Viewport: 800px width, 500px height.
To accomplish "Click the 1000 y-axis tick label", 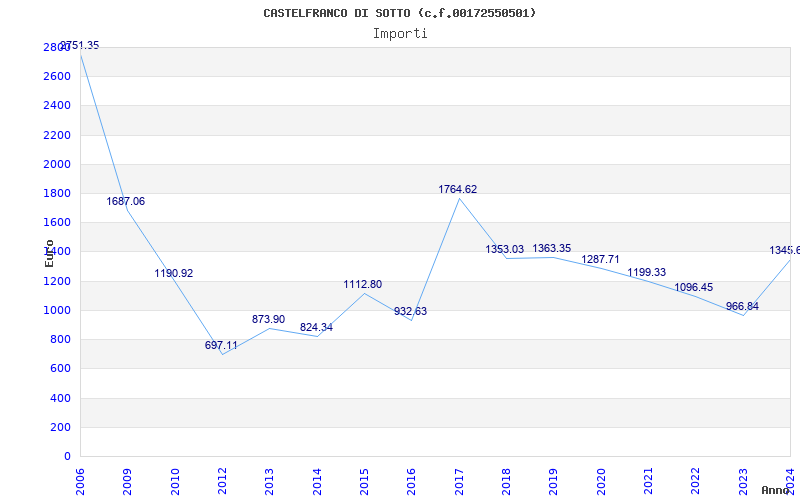I will pos(57,310).
